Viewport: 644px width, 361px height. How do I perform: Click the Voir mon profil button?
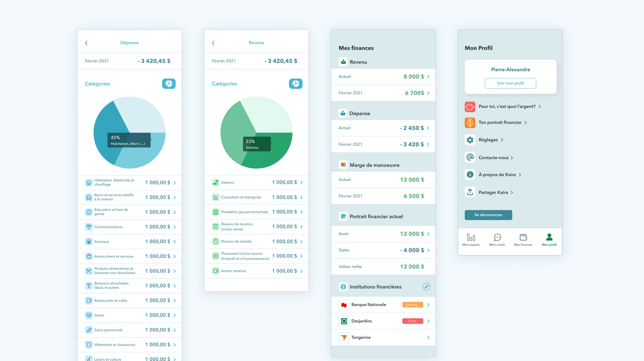pos(510,83)
